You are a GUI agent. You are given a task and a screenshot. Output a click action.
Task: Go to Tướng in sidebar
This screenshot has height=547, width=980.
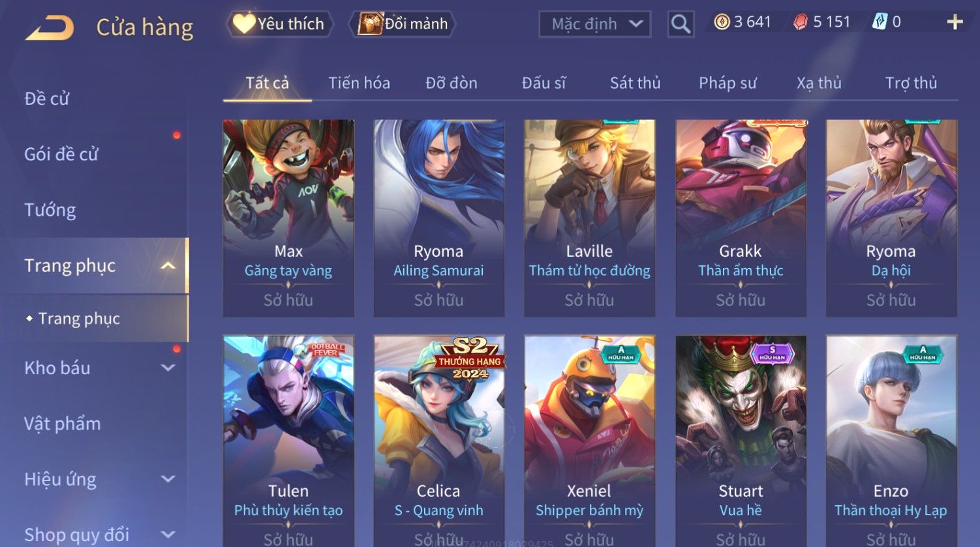[x=50, y=210]
